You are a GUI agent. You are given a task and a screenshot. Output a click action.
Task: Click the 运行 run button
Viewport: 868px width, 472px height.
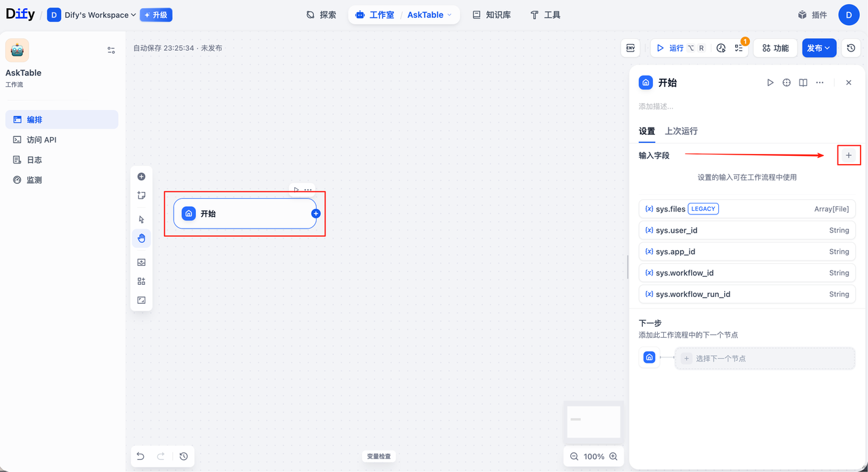coord(677,48)
